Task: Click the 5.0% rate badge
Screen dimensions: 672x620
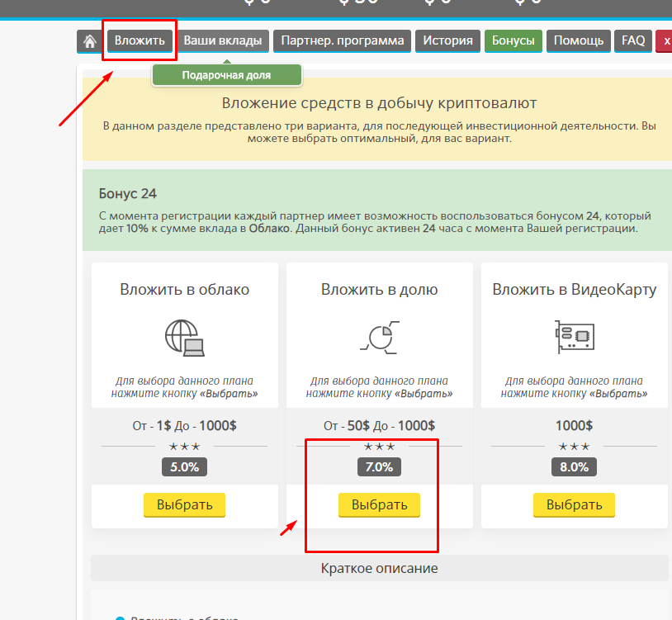Action: click(x=184, y=466)
